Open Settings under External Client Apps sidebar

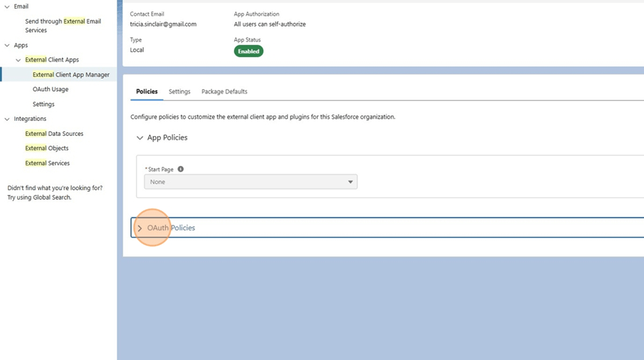click(x=44, y=104)
